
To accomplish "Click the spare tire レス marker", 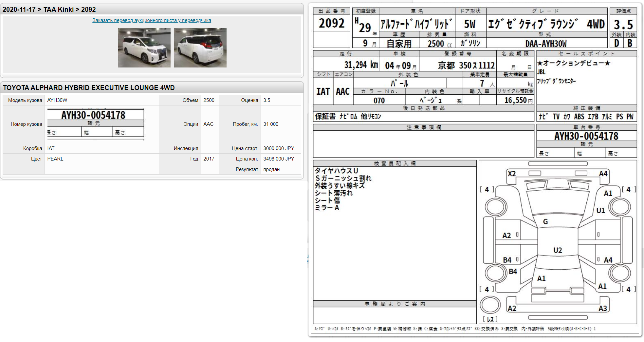I will tap(490, 319).
